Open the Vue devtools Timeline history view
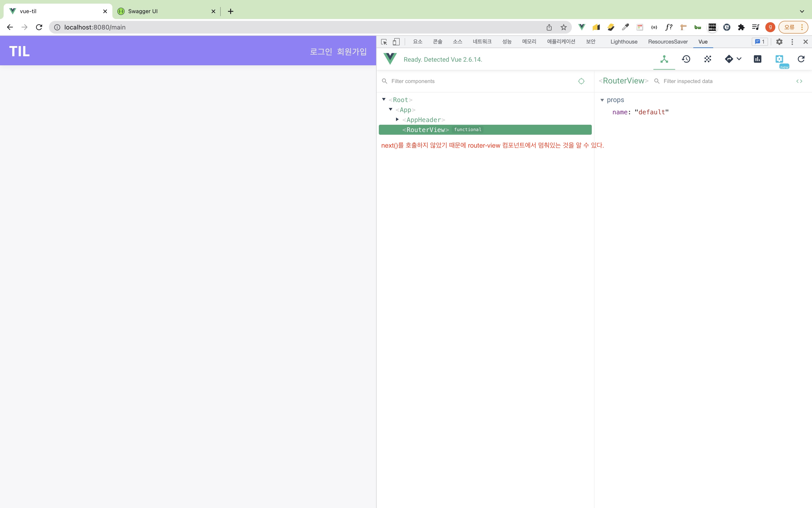The width and height of the screenshot is (812, 508). [686, 59]
